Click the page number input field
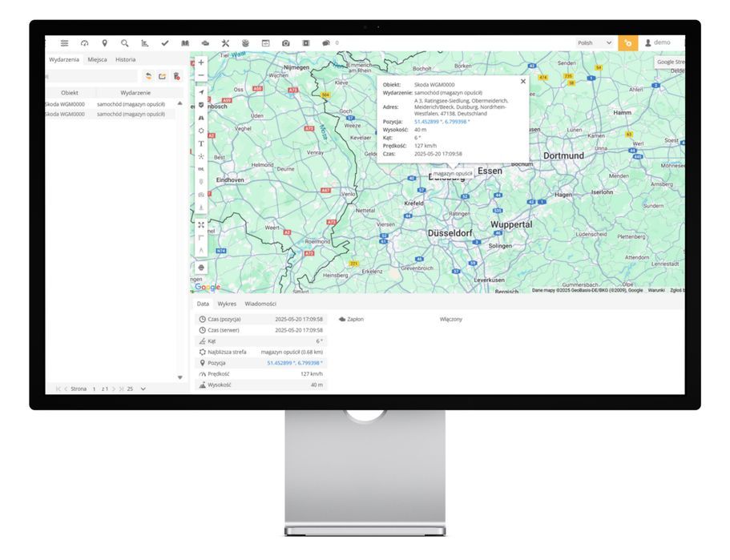 click(x=94, y=389)
